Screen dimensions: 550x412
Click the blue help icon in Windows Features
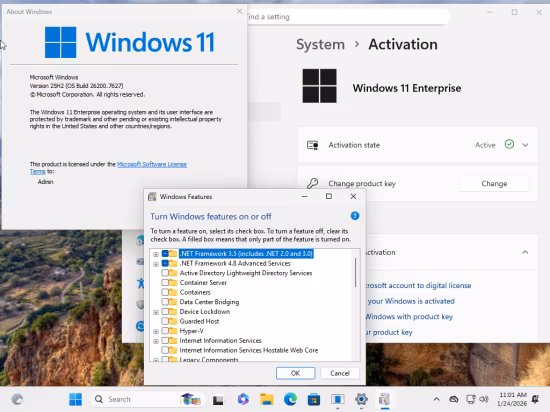click(355, 216)
